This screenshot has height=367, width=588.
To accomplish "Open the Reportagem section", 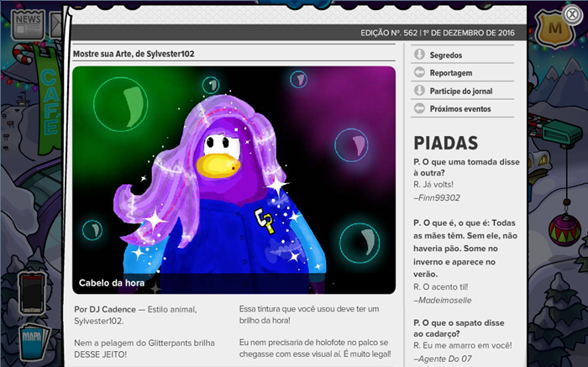I will [451, 73].
